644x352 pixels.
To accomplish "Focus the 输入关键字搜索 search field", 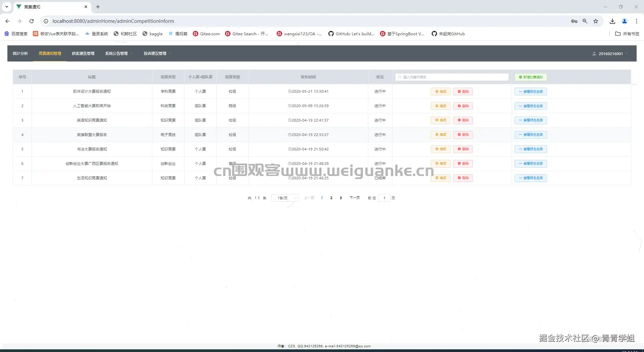I will coord(452,77).
